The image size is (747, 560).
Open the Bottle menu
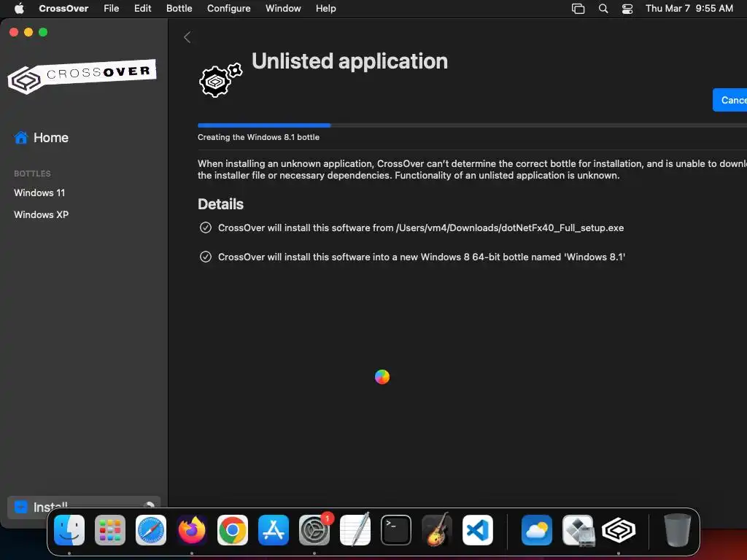pyautogui.click(x=179, y=8)
